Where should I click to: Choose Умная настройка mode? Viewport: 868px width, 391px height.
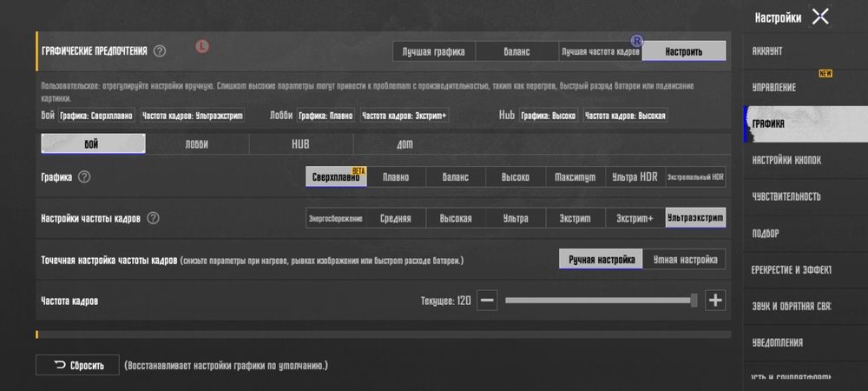click(x=685, y=259)
